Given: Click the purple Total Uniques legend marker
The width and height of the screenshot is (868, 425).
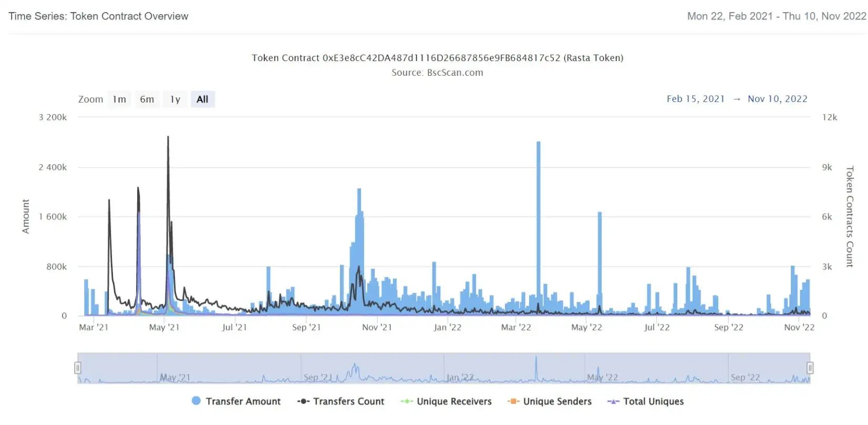Looking at the screenshot, I should tap(613, 401).
